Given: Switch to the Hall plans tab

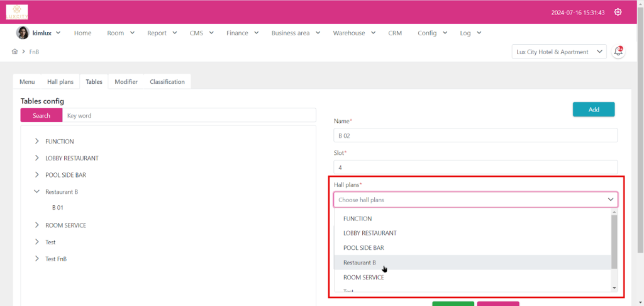Looking at the screenshot, I should 60,82.
